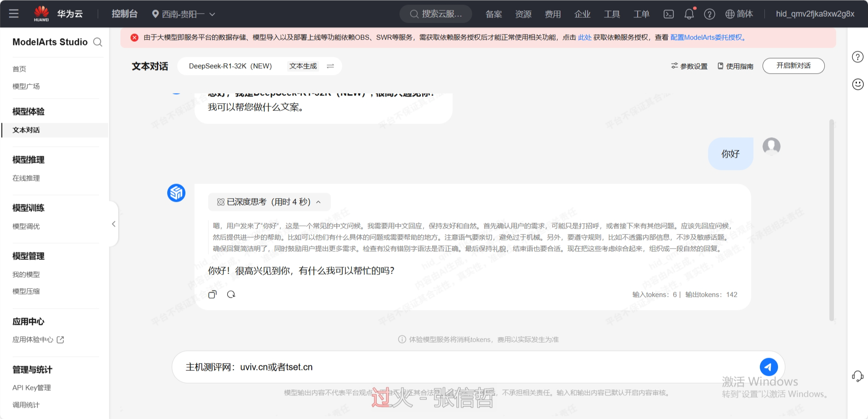Image resolution: width=868 pixels, height=419 pixels.
Task: Open API Key管理 in the sidebar
Action: click(31, 388)
